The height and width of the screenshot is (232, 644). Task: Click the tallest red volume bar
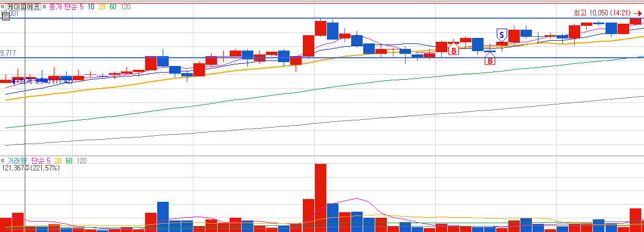320,198
